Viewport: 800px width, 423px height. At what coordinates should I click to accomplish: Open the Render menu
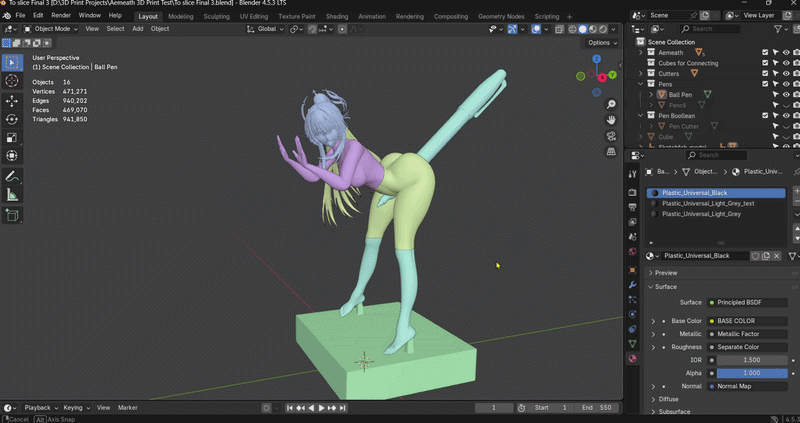(x=61, y=16)
